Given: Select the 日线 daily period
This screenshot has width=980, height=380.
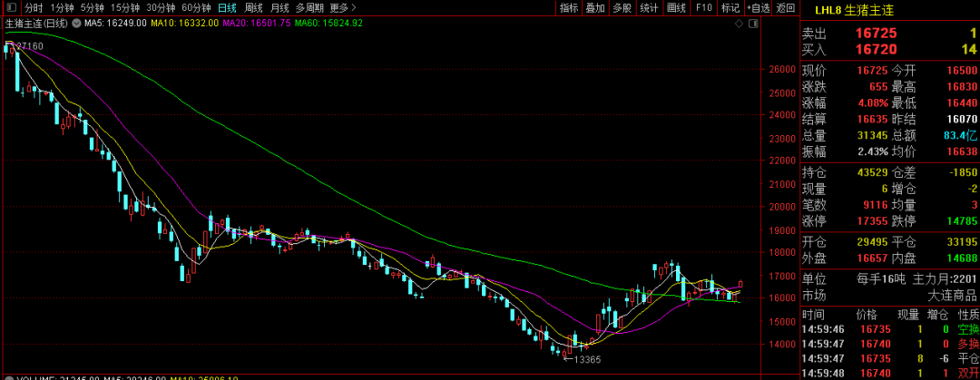Looking at the screenshot, I should pyautogui.click(x=228, y=8).
